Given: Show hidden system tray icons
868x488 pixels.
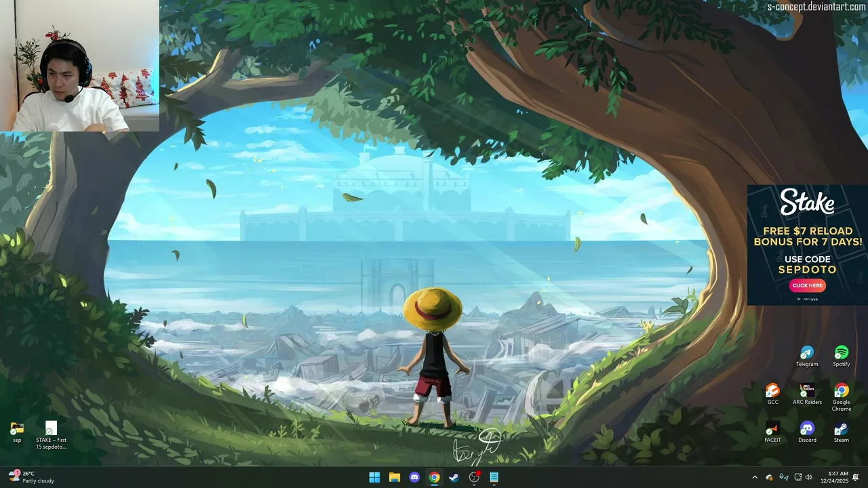Looking at the screenshot, I should [x=755, y=477].
